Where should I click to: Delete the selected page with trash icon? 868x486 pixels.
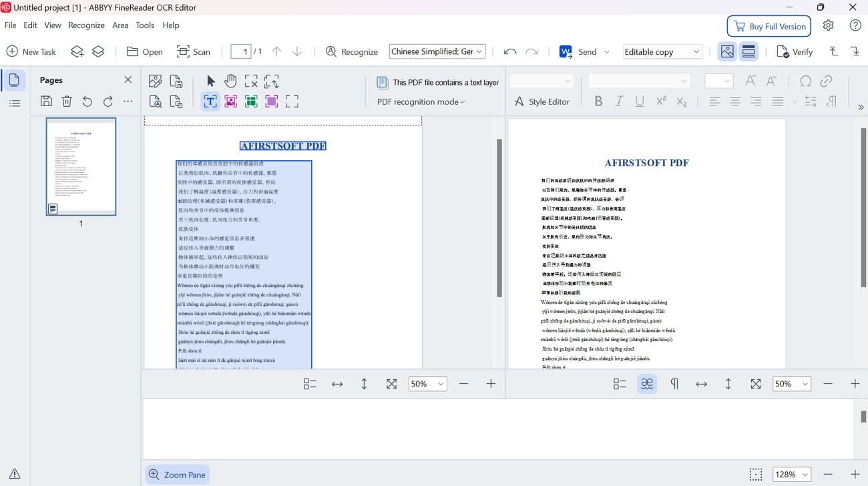pos(67,101)
